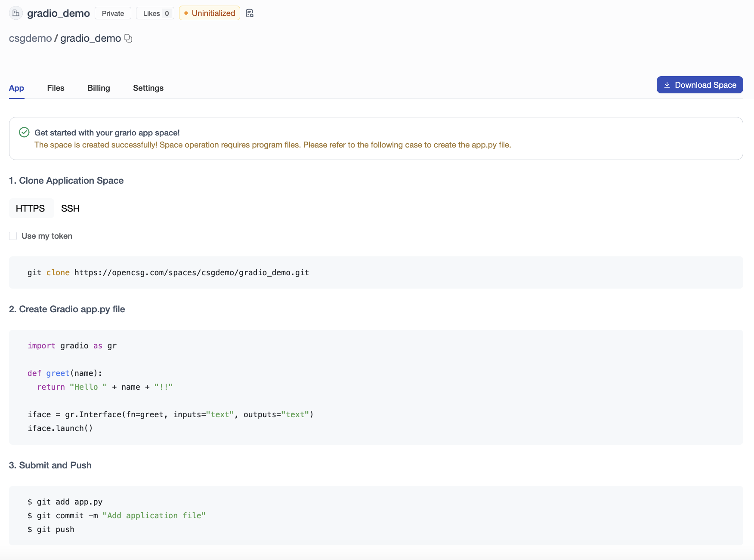Viewport: 754px width, 560px height.
Task: Click the Likes button
Action: tap(155, 13)
